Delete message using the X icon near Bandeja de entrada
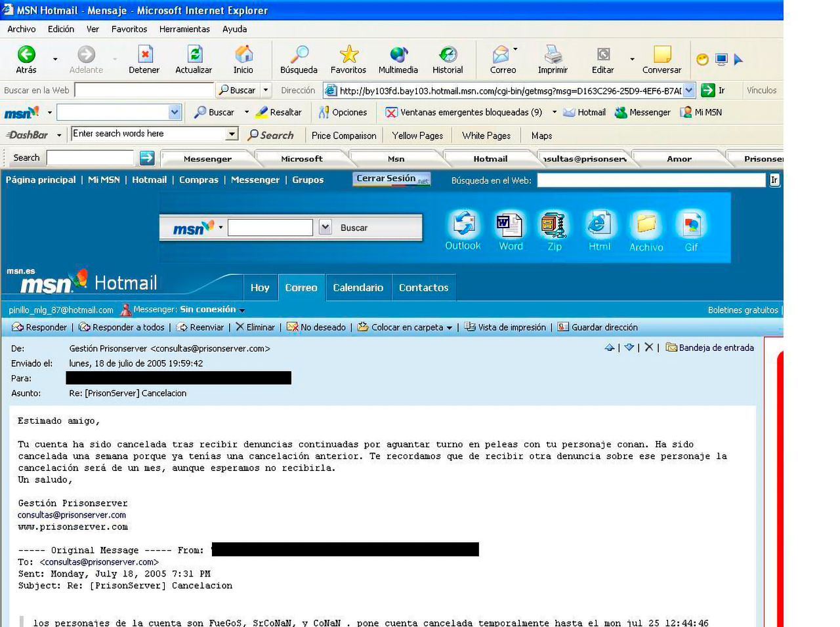The width and height of the screenshot is (840, 627). (649, 347)
